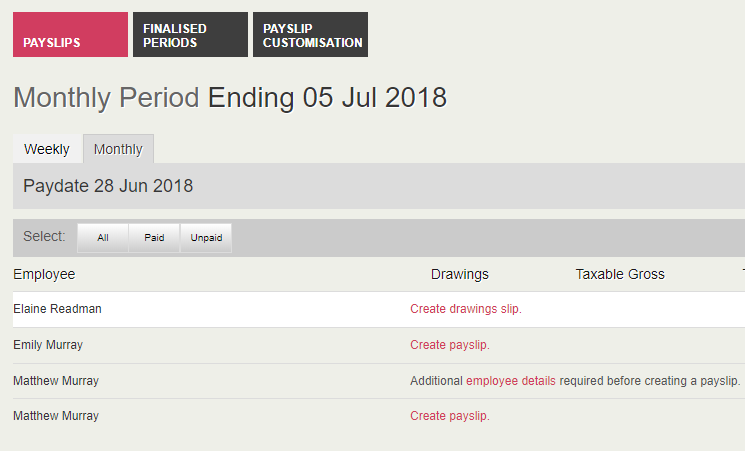
Task: Click the Paydate 28 Jun 2018 bar
Action: pyautogui.click(x=108, y=186)
